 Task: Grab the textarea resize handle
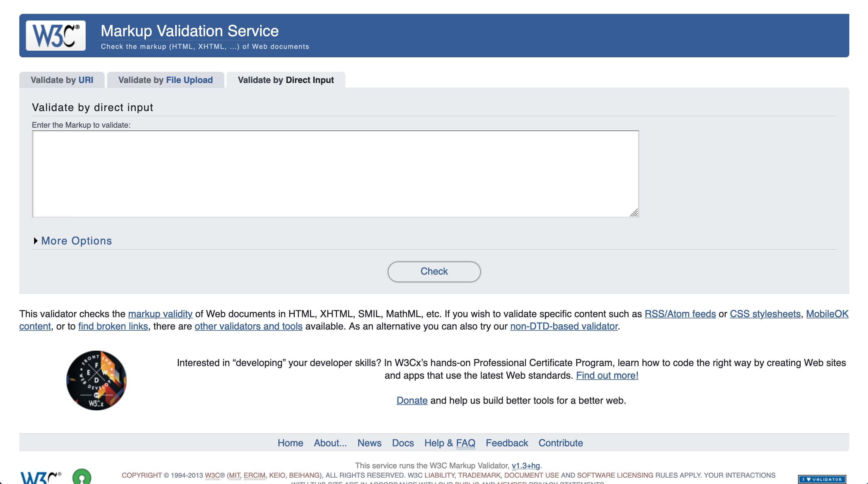(634, 213)
